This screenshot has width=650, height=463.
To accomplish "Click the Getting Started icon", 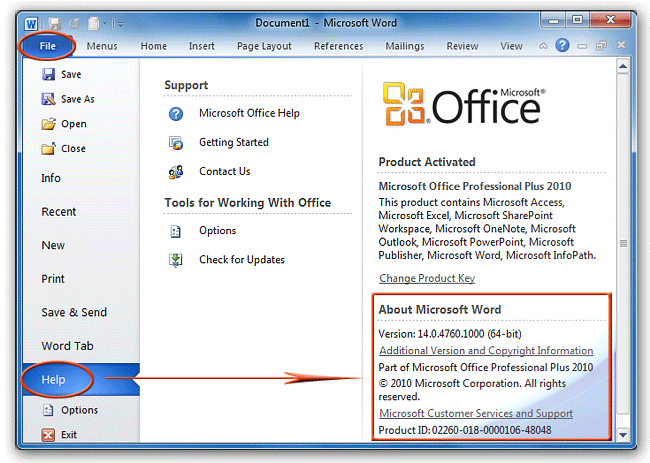I will 176,143.
